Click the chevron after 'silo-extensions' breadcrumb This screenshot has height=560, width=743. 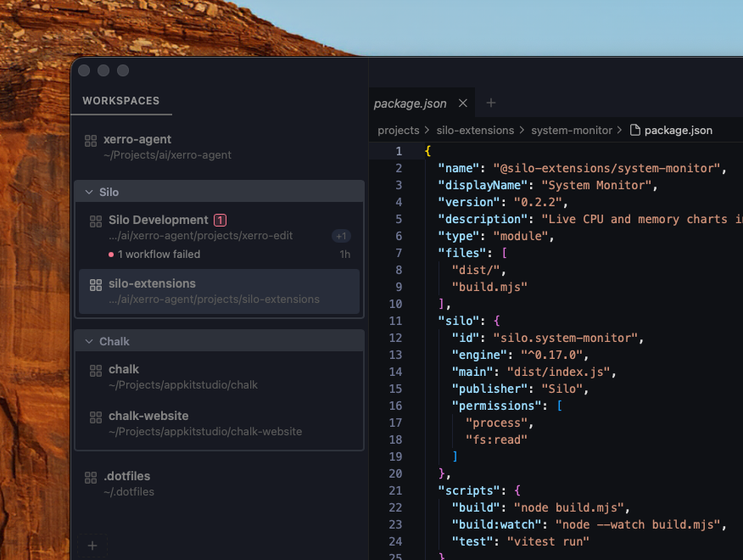coord(522,130)
